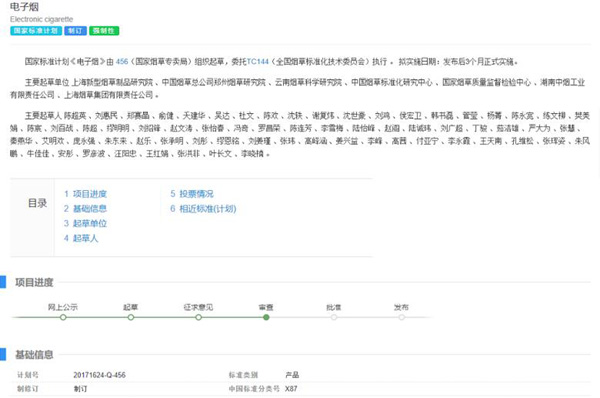Select the current 审查 progress step marker
Viewport: 600px width, 398px height.
point(266,317)
